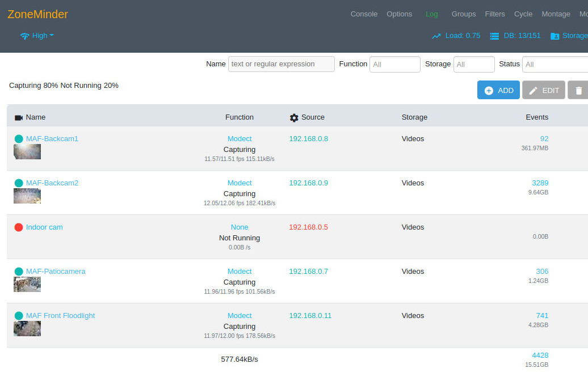Open the Console menu item
This screenshot has width=588, height=381.
(364, 14)
